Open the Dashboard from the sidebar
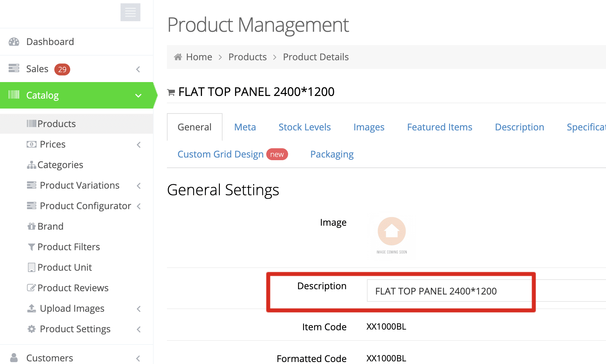The width and height of the screenshot is (606, 364). pyautogui.click(x=50, y=42)
